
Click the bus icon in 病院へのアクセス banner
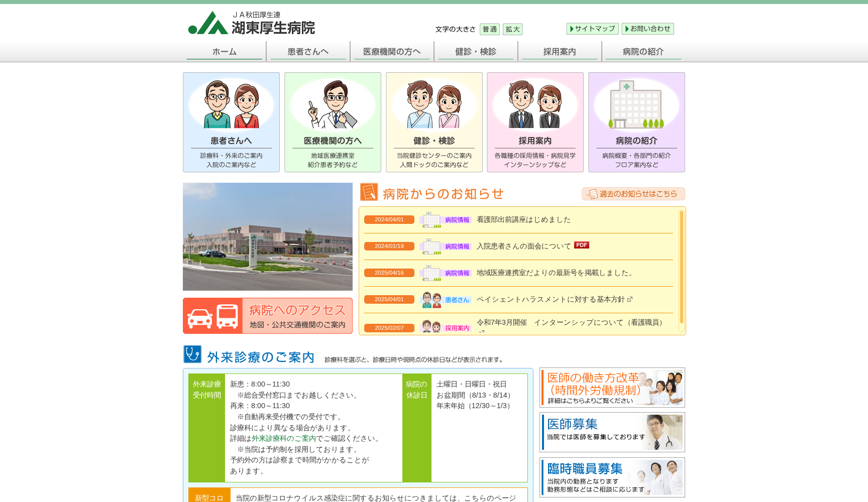pos(227,315)
